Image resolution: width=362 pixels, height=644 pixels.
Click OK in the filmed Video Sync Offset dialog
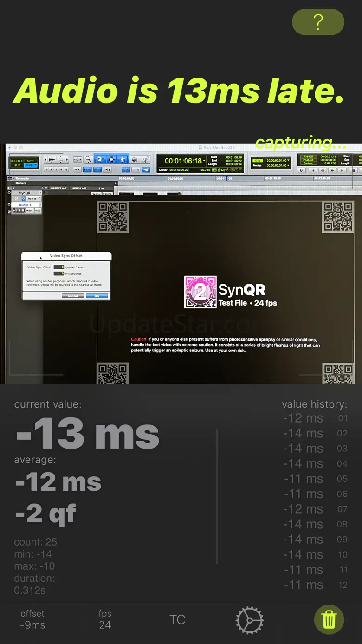[97, 296]
